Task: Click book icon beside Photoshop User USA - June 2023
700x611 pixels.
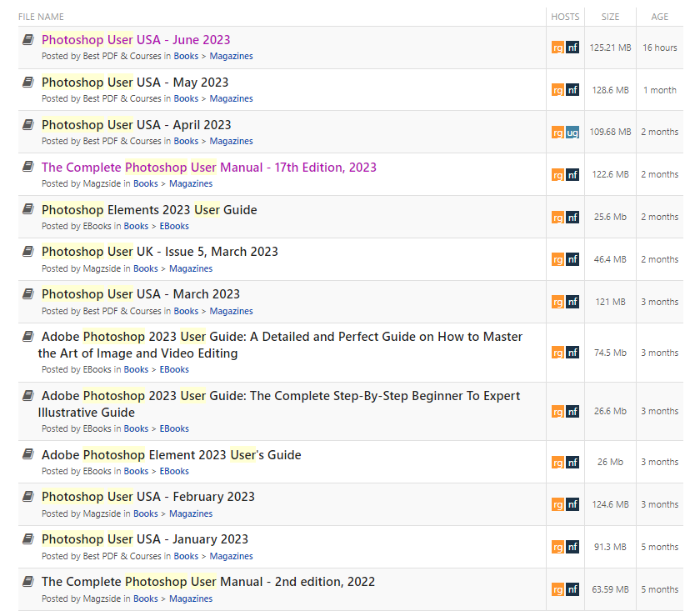Action: (28, 40)
